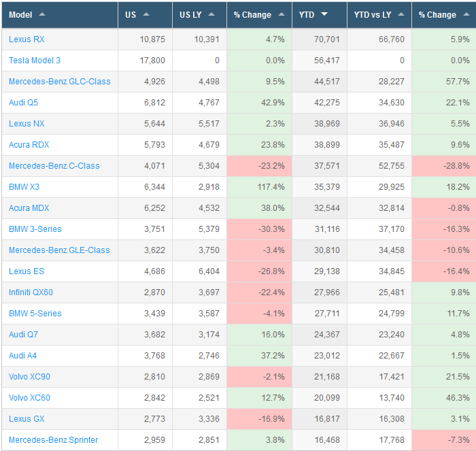Open the Volvo XC60 link
The width and height of the screenshot is (476, 451).
29,398
